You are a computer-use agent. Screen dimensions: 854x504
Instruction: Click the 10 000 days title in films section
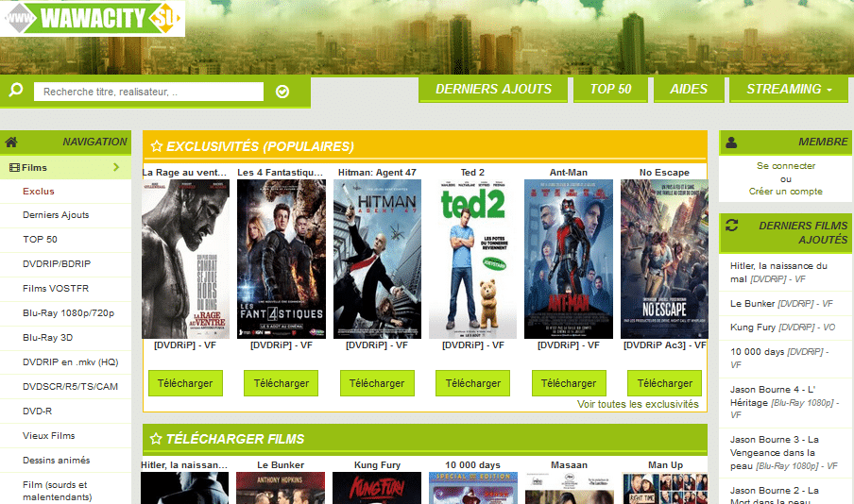tap(472, 464)
